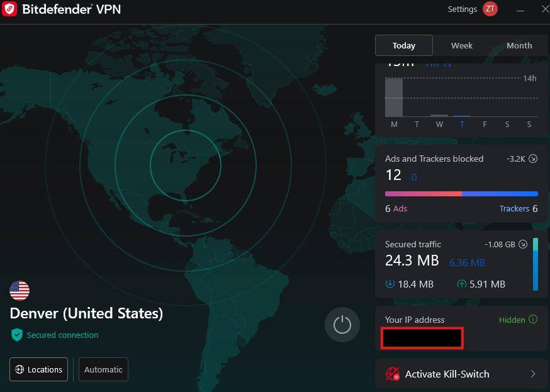
Task: Click the redacted IP address field
Action: click(x=422, y=338)
